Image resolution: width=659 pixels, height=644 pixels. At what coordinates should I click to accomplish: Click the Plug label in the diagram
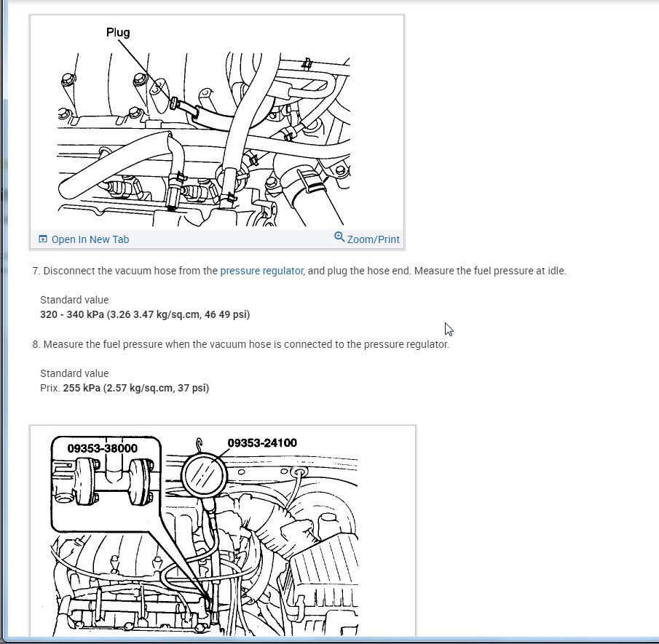118,33
